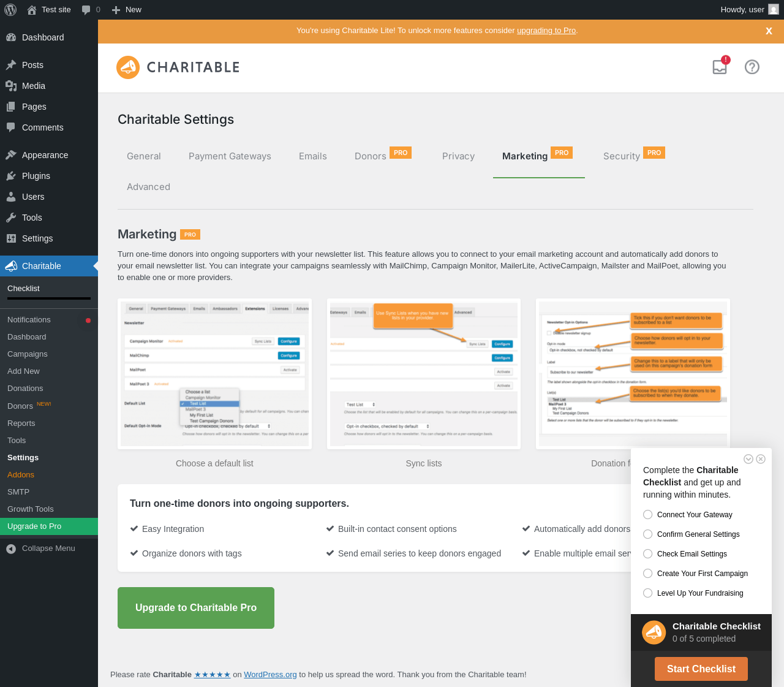Viewport: 784px width, 687px height.
Task: Open Dashboard in the sidebar
Action: click(x=49, y=37)
